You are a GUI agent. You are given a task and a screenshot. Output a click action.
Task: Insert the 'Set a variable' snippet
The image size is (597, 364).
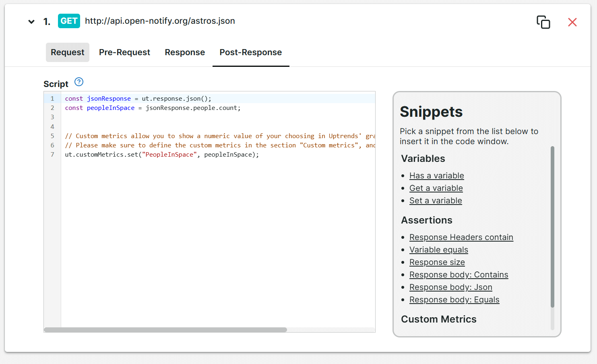436,201
